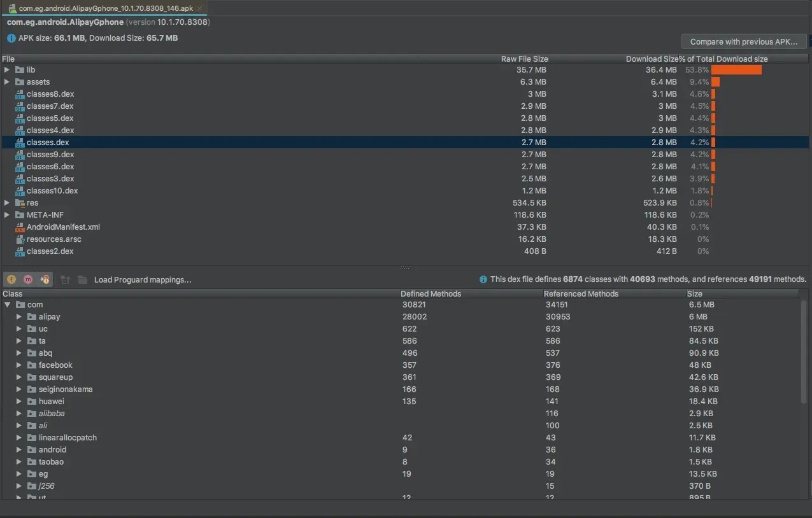Sort by Referenced Methods column header

coord(614,293)
